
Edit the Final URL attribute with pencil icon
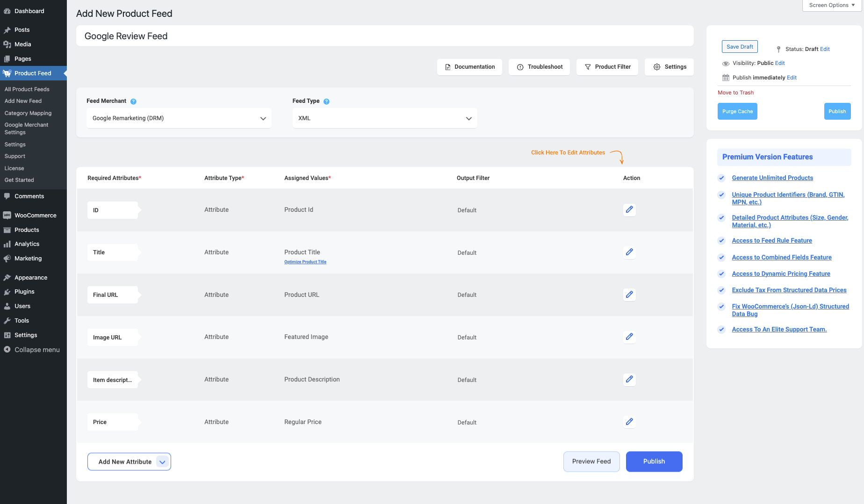[x=629, y=295]
